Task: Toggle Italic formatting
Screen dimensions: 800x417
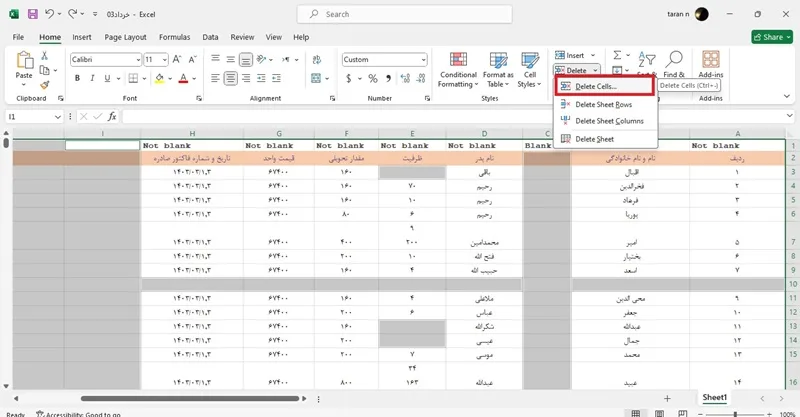Action: coord(92,78)
